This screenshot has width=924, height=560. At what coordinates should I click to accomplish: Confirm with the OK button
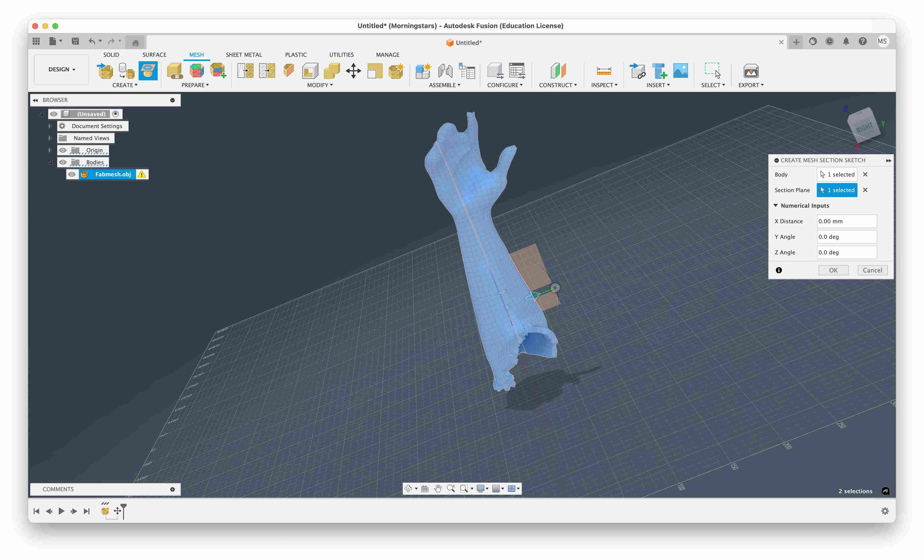click(x=833, y=270)
